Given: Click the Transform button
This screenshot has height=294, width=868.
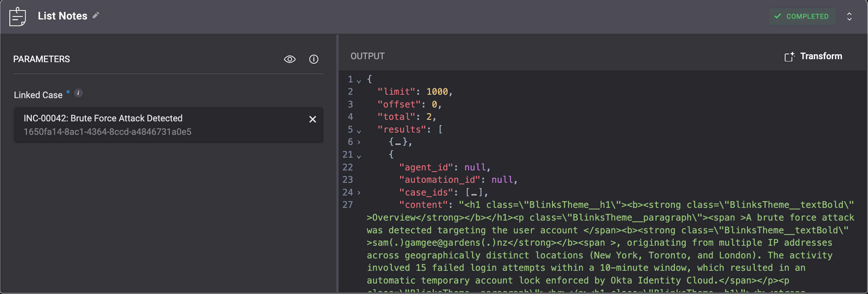Looking at the screenshot, I should 813,56.
